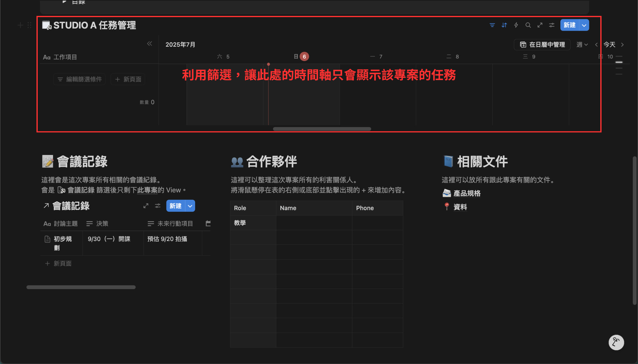Click 編輯篩選條件 in timeline
The image size is (638, 364).
point(79,79)
